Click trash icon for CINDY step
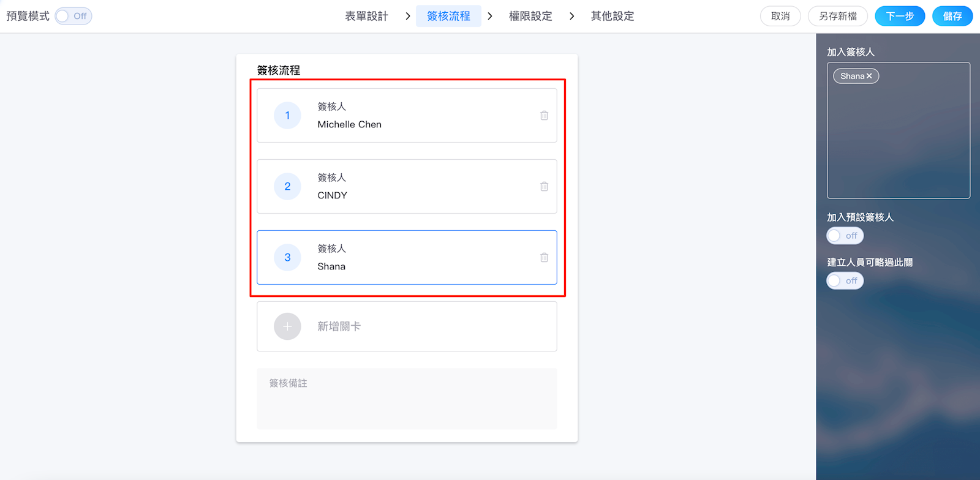 point(544,187)
